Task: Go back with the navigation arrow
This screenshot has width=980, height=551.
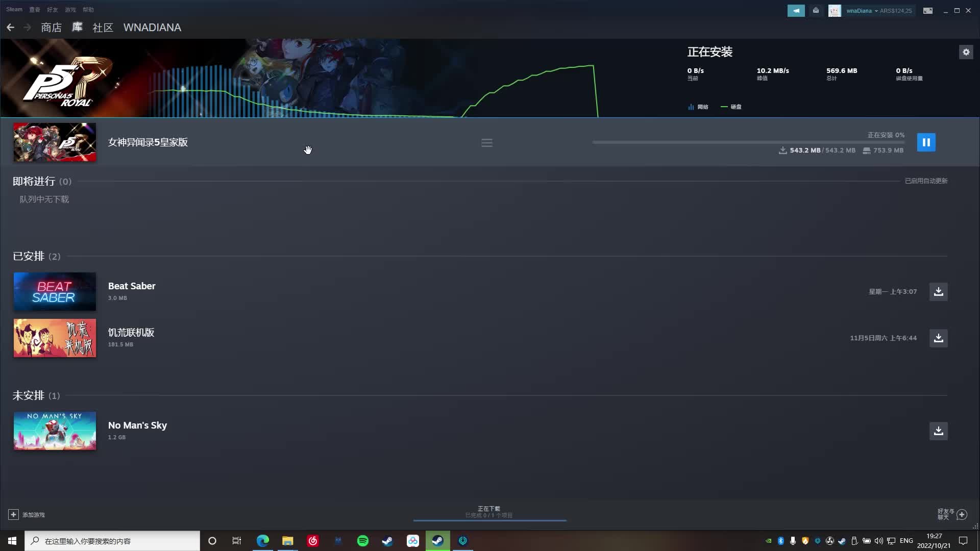Action: [10, 28]
